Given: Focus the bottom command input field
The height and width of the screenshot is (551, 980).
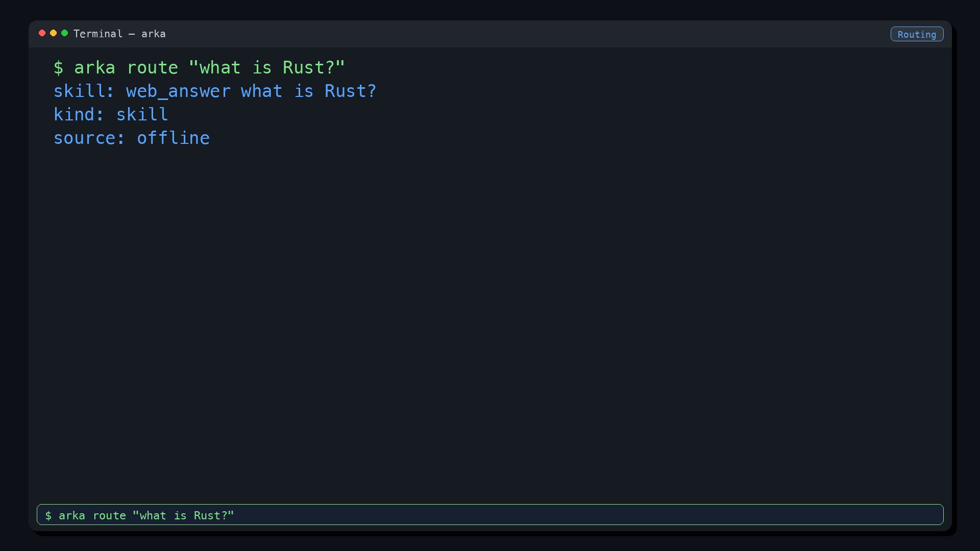Looking at the screenshot, I should (490, 514).
